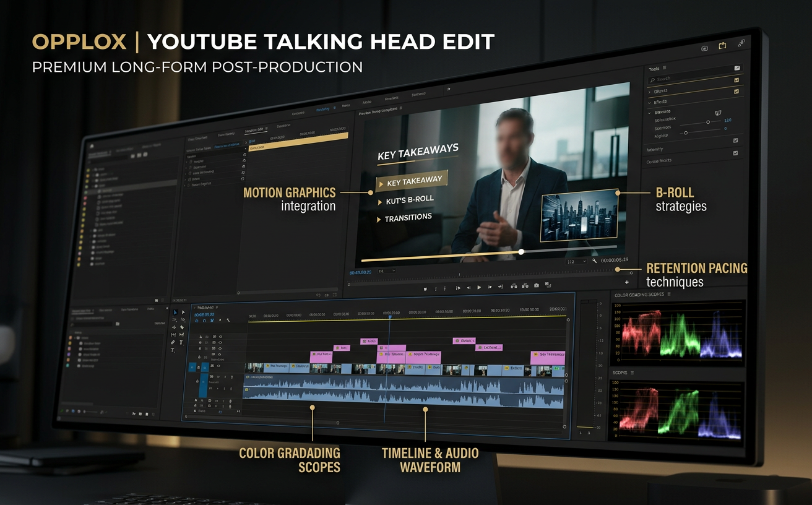Choose the Slip tool in timeline toolbox
Image resolution: width=812 pixels, height=505 pixels.
tap(173, 335)
